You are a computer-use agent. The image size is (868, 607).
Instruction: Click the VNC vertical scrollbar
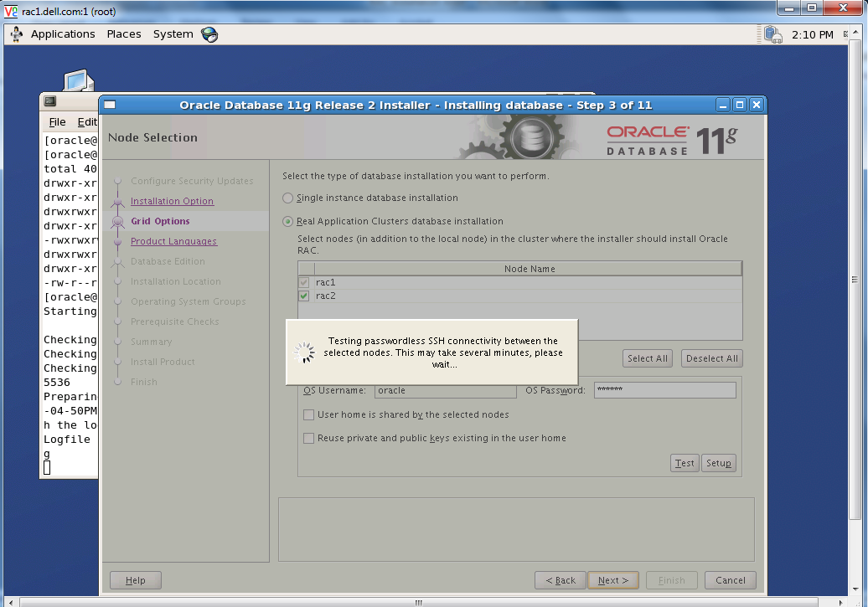point(855,280)
